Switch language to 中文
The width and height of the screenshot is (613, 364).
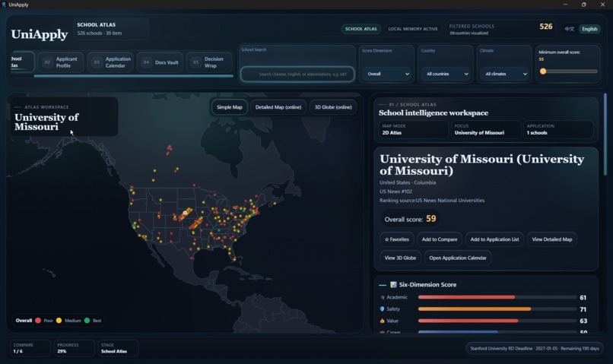coord(569,29)
